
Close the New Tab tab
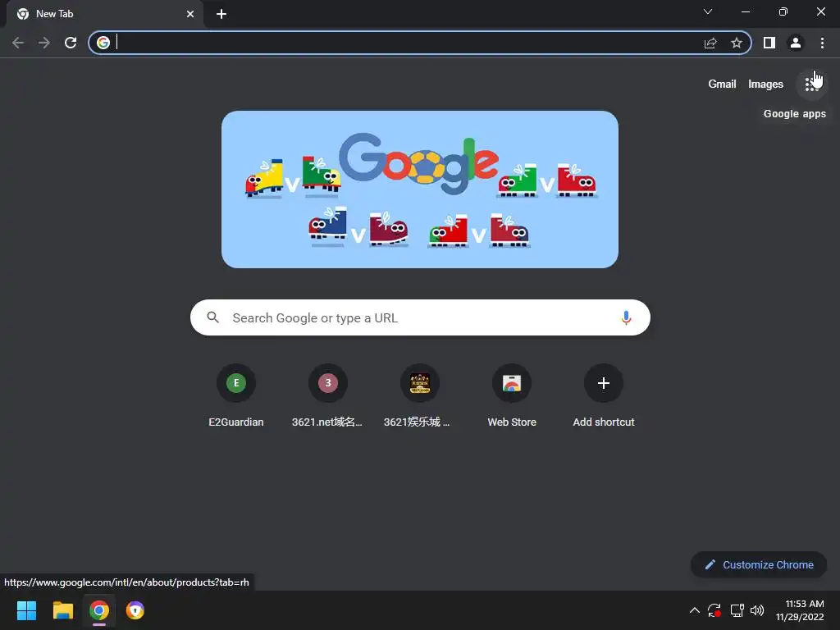pyautogui.click(x=190, y=14)
